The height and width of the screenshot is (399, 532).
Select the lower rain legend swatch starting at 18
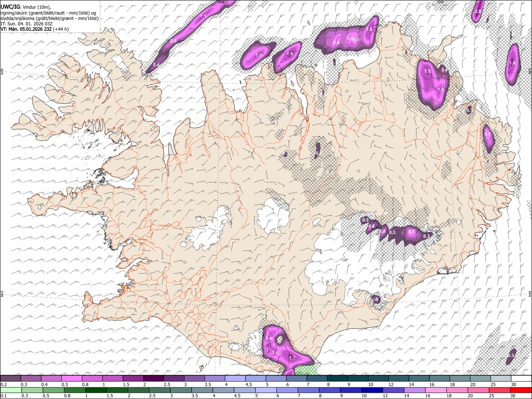click(x=458, y=390)
